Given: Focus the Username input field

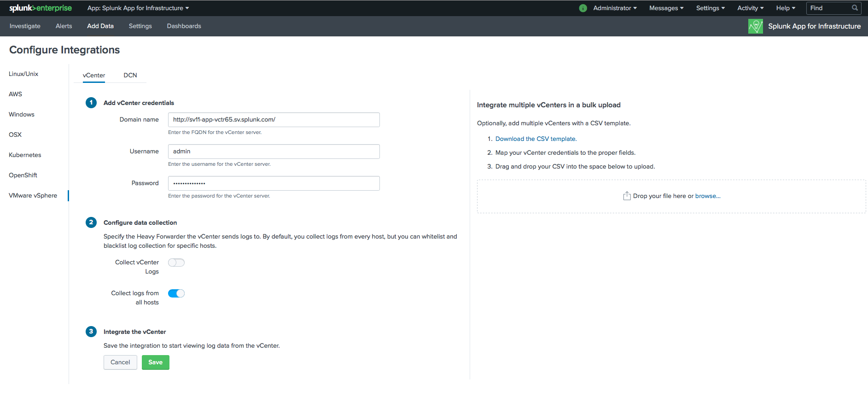Looking at the screenshot, I should (274, 152).
